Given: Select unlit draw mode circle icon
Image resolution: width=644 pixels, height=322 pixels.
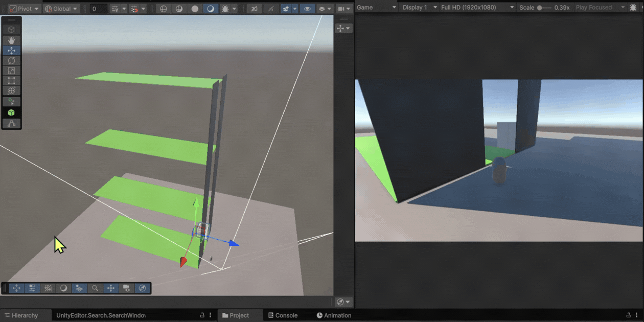Looking at the screenshot, I should [x=195, y=9].
